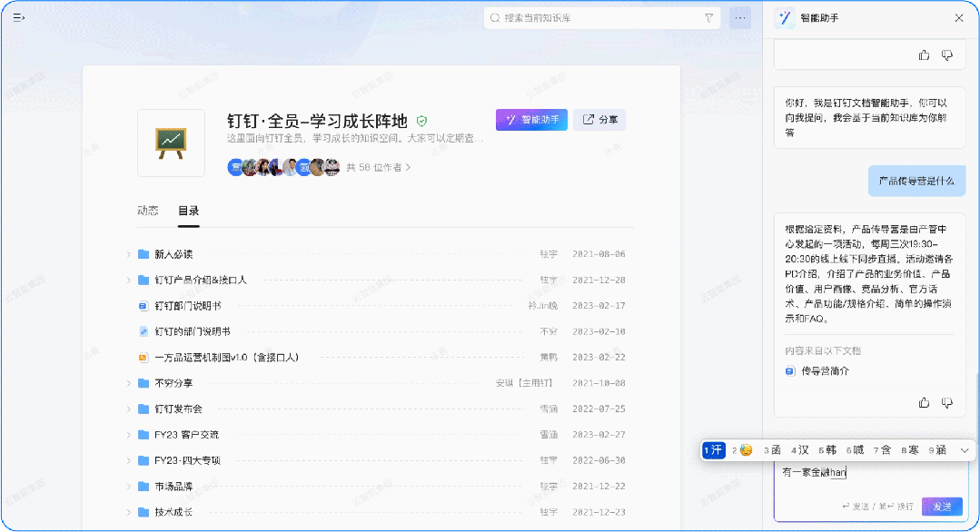Click the purple 智能助手 button

pos(531,120)
